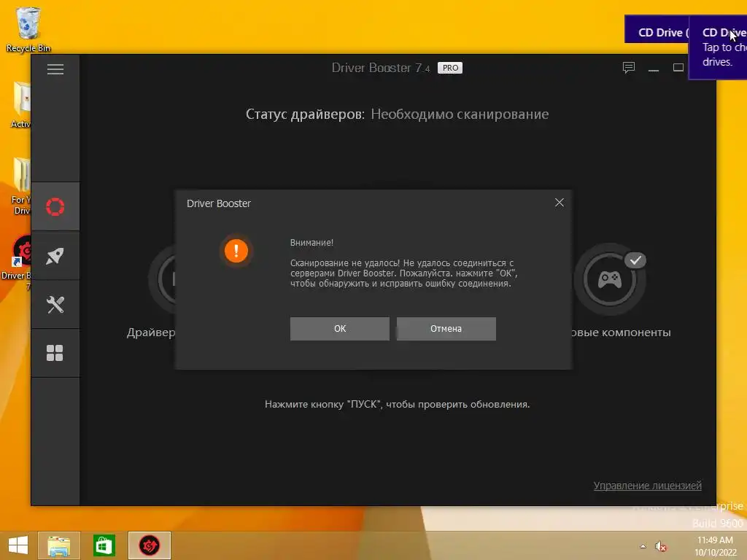Select the red scan ring sidebar icon

tap(55, 206)
